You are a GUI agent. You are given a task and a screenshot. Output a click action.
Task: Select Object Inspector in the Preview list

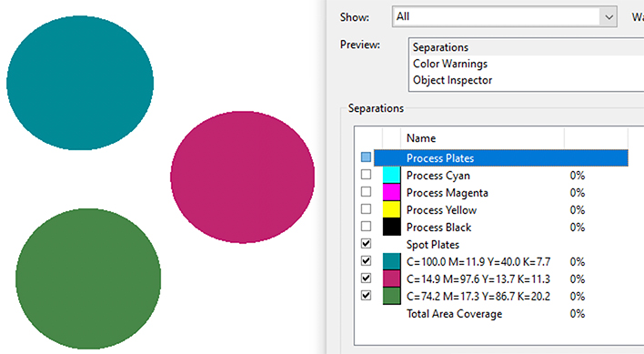click(452, 80)
